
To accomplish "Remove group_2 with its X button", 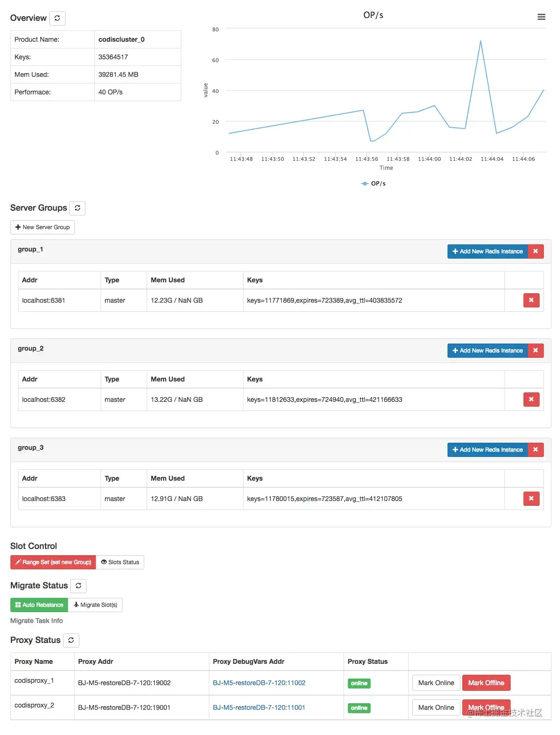I will click(535, 350).
